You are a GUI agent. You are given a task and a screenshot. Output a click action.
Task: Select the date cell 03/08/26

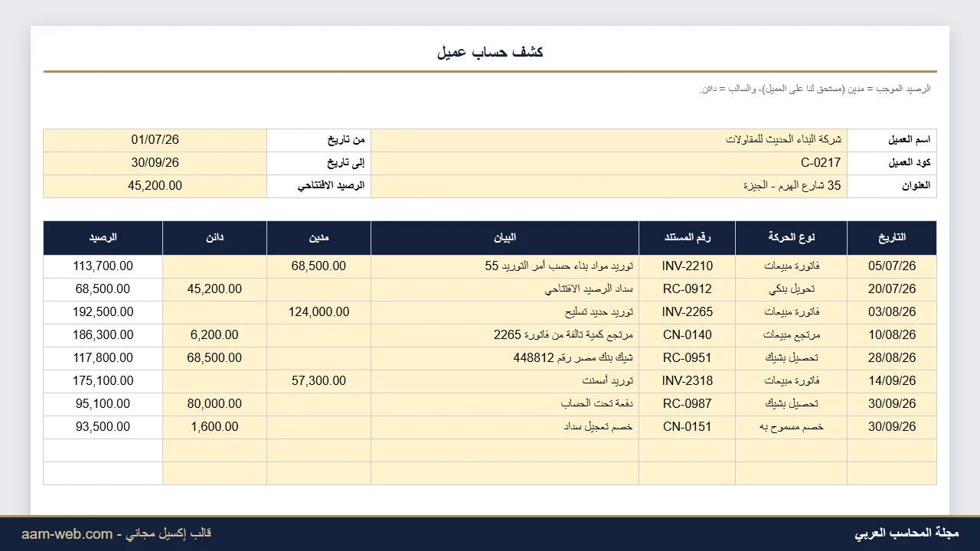click(x=892, y=312)
